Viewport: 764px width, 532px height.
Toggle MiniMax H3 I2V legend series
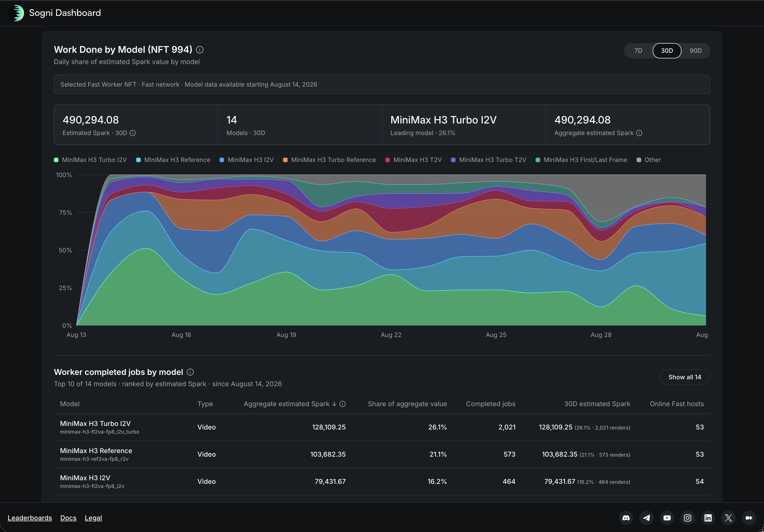click(x=247, y=160)
